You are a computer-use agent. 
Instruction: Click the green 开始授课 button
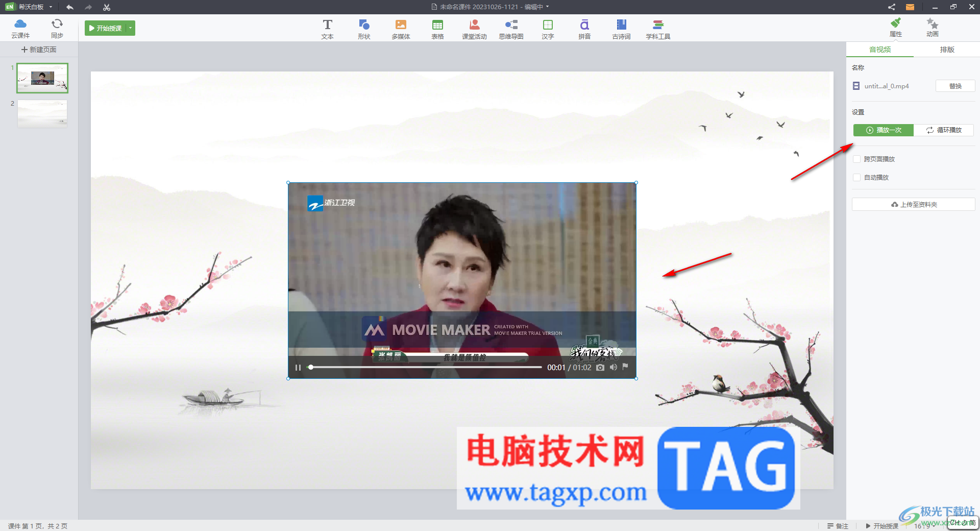(106, 28)
